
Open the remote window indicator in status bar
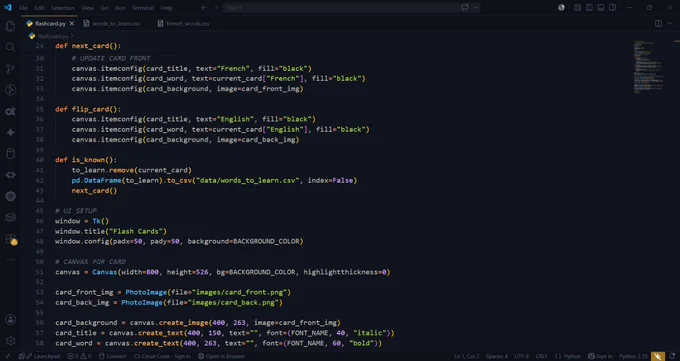[7, 356]
